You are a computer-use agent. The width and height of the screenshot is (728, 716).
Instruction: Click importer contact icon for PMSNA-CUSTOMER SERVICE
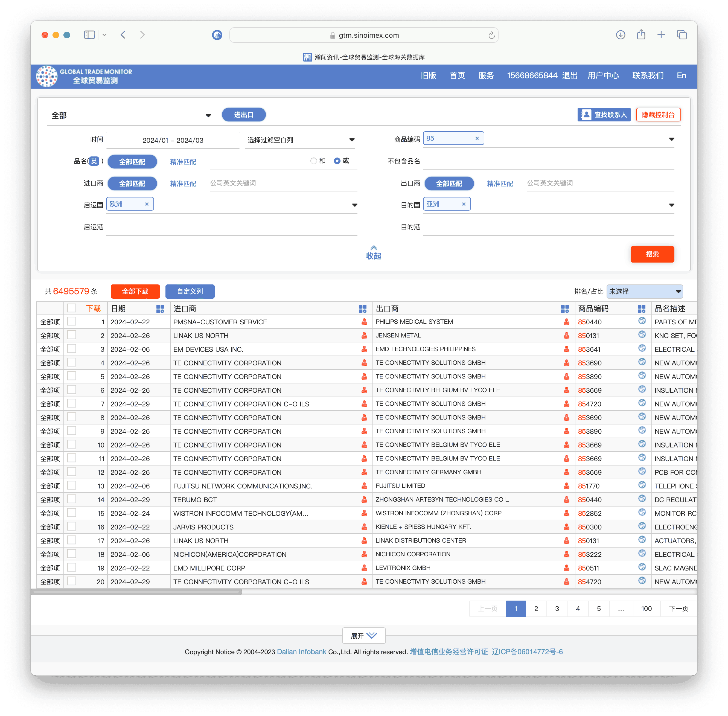(x=364, y=322)
